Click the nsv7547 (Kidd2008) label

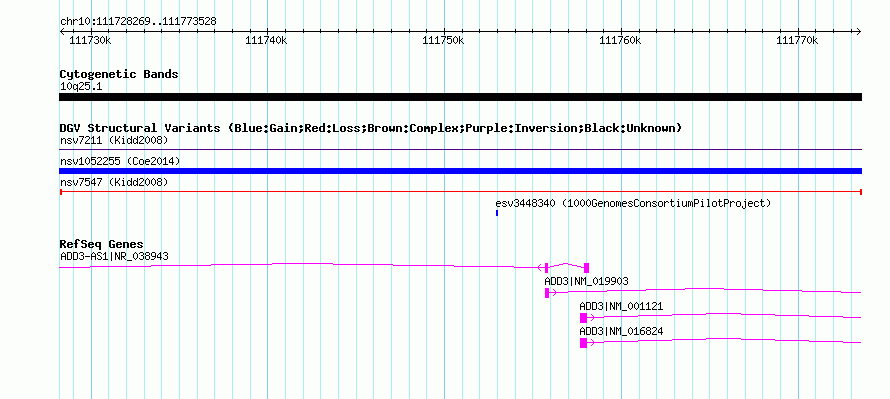[114, 182]
